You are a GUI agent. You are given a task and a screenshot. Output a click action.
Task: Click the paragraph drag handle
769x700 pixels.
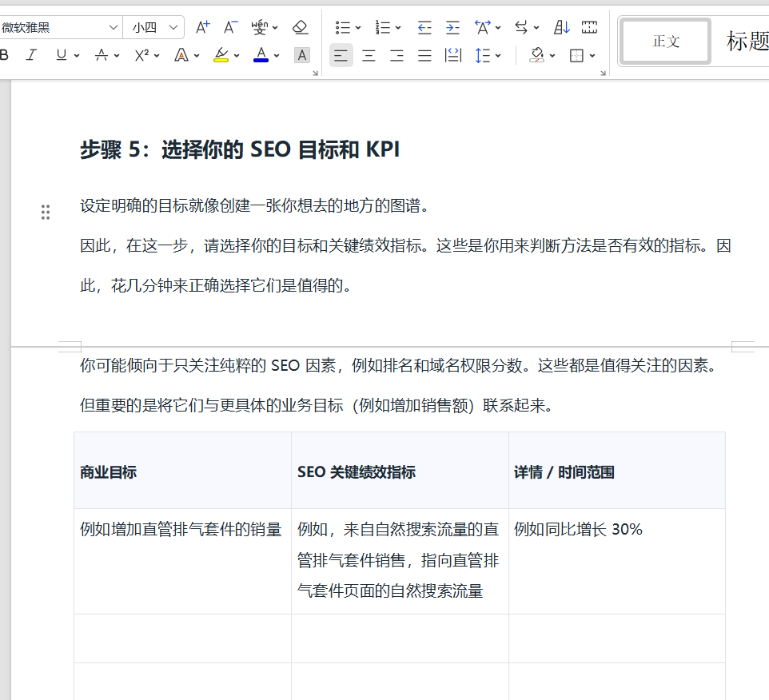46,212
